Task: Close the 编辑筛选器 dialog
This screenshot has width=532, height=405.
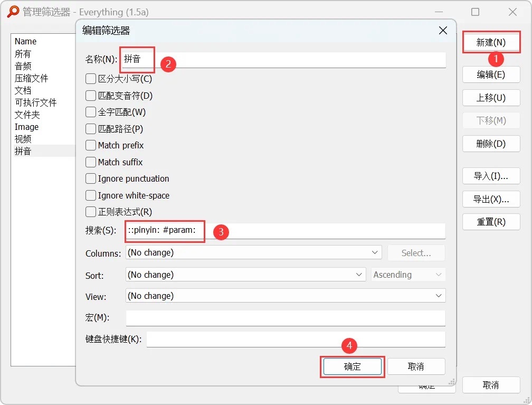Action: (443, 31)
